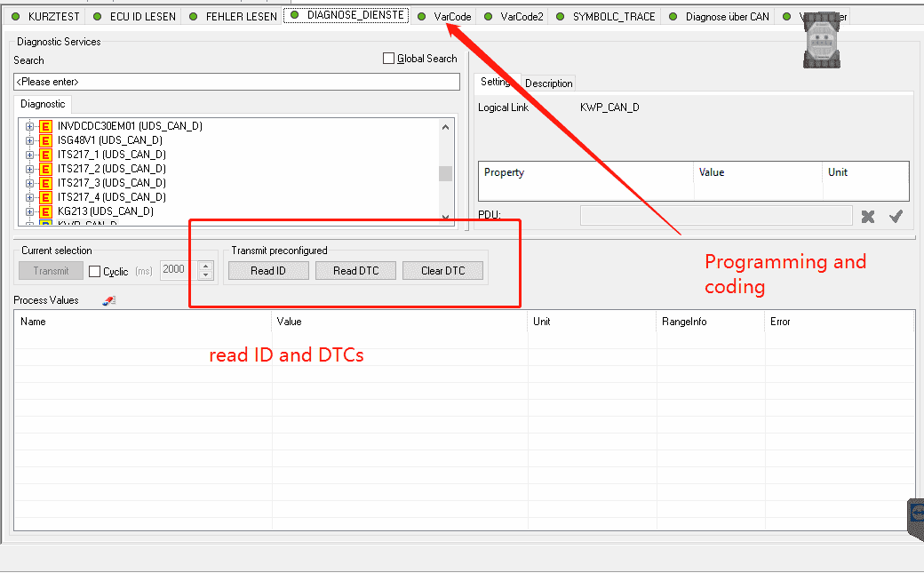The width and height of the screenshot is (924, 573).
Task: Expand the INVDCDC30EM01 tree node
Action: click(29, 126)
